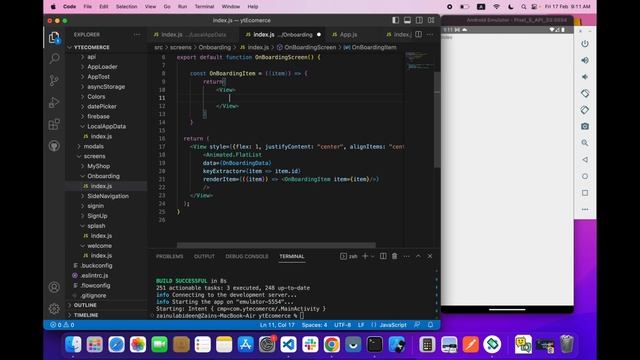
Task: Open the Accounts menu in activity bar
Action: coord(54,287)
